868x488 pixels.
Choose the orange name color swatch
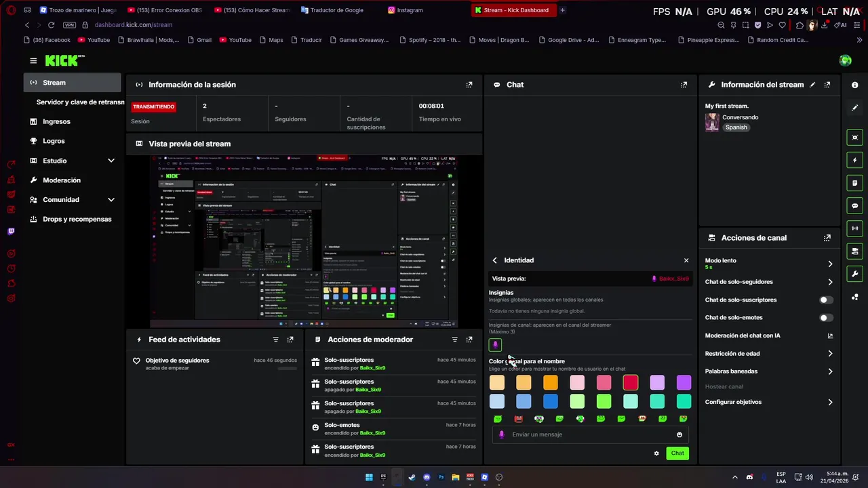[x=551, y=383]
